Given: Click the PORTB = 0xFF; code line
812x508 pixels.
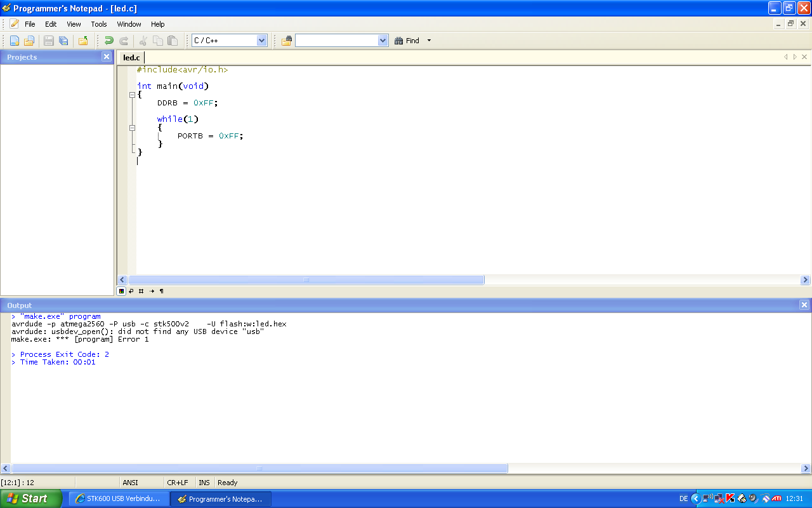Looking at the screenshot, I should [x=211, y=136].
